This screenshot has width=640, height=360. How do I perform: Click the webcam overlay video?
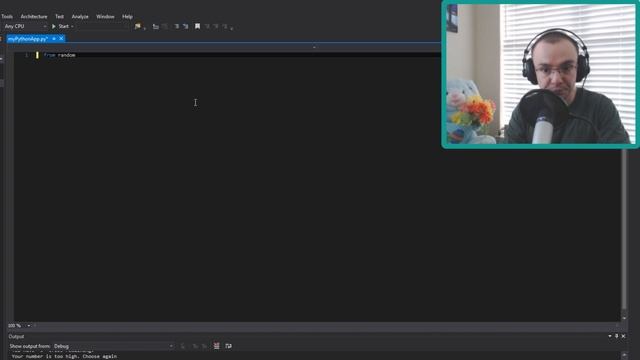[540, 74]
